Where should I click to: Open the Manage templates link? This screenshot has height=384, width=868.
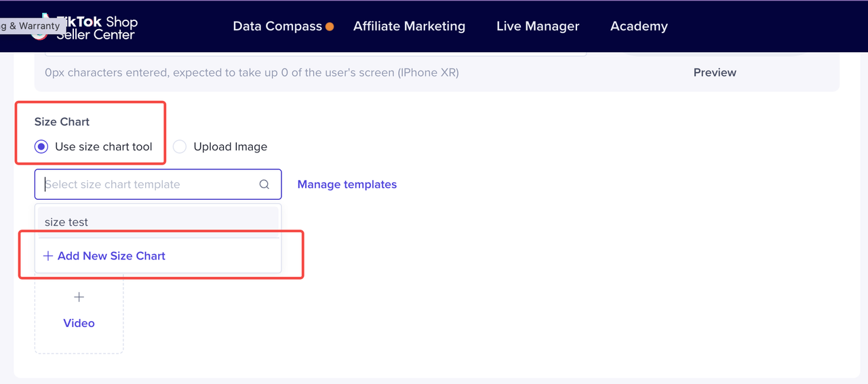[x=347, y=184]
